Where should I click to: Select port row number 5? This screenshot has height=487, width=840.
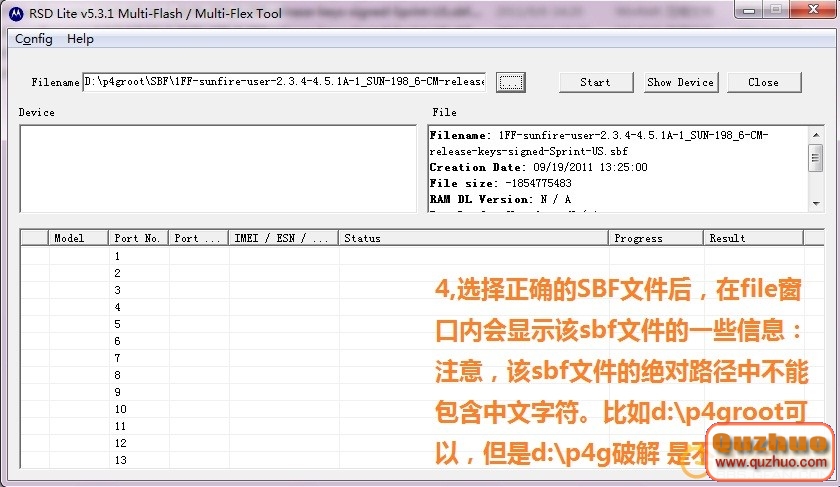click(422, 324)
